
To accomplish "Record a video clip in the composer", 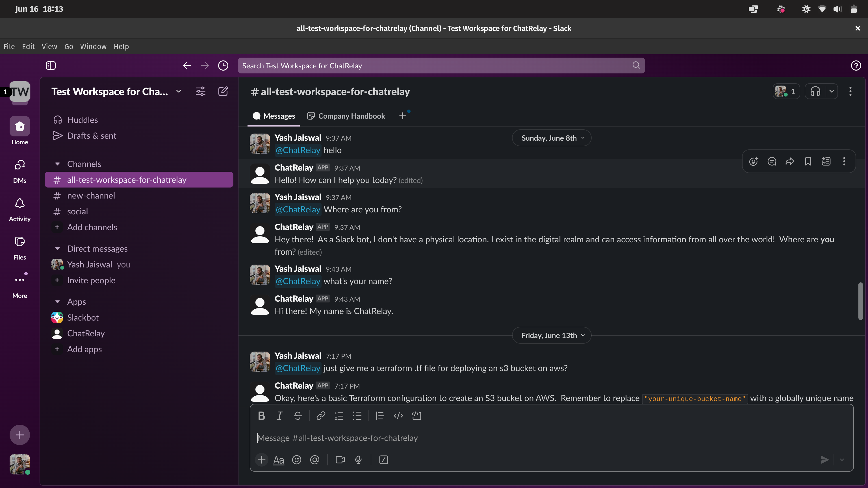I will 340,460.
